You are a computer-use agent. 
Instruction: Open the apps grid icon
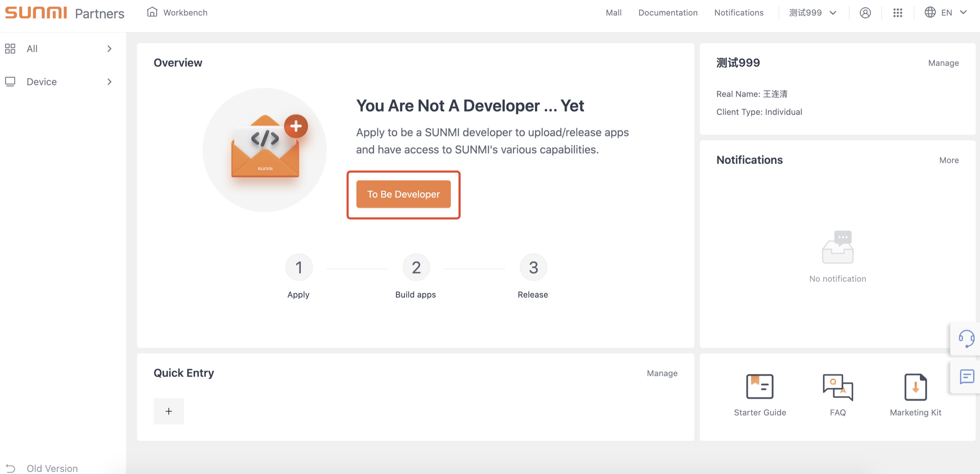(897, 13)
